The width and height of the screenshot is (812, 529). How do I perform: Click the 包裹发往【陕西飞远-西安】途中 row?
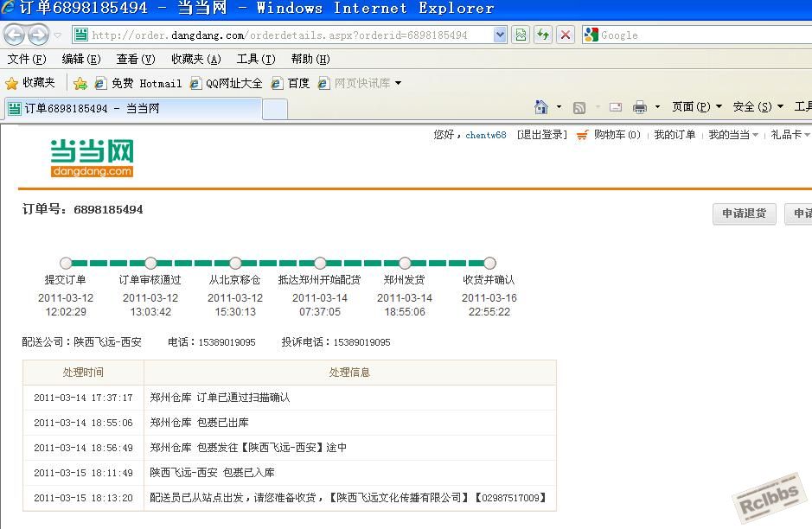tap(290, 448)
